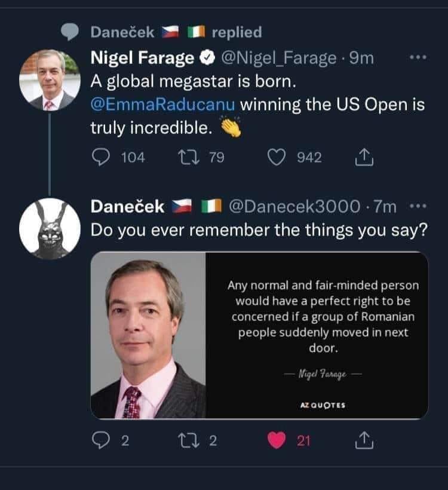Screen dimensions: 448x490
Task: Open Daneček's rabbit avatar profile
Action: click(x=50, y=228)
